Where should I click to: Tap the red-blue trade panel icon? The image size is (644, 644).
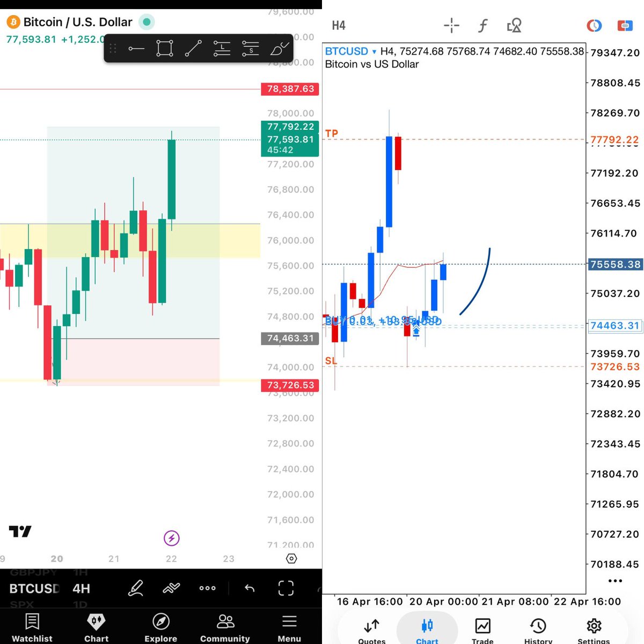coord(625,25)
